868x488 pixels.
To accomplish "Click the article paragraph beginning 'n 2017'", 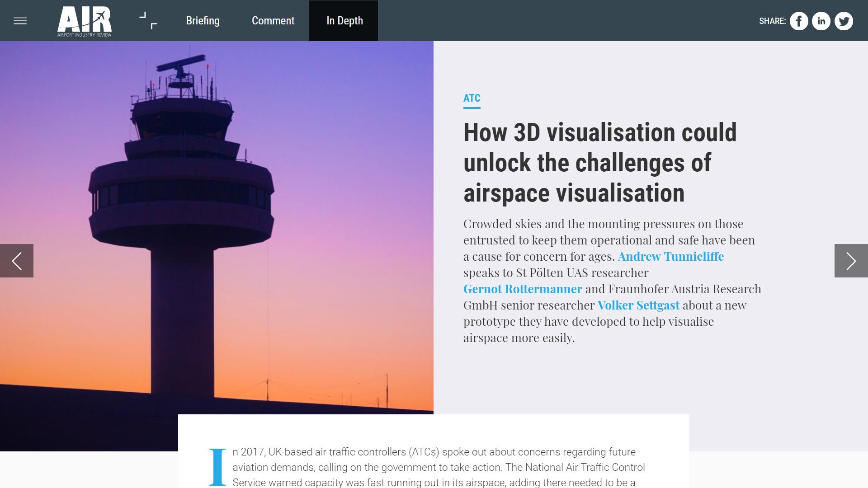I will pyautogui.click(x=434, y=467).
